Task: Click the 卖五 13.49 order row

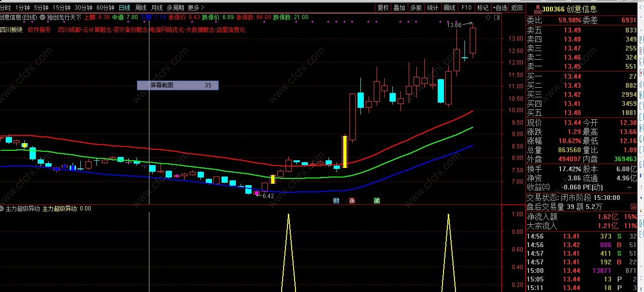Action: click(x=581, y=31)
